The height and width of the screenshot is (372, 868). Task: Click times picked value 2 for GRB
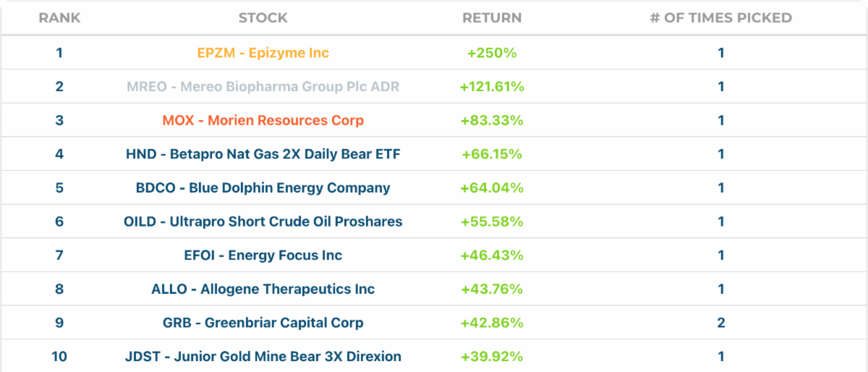click(x=720, y=323)
